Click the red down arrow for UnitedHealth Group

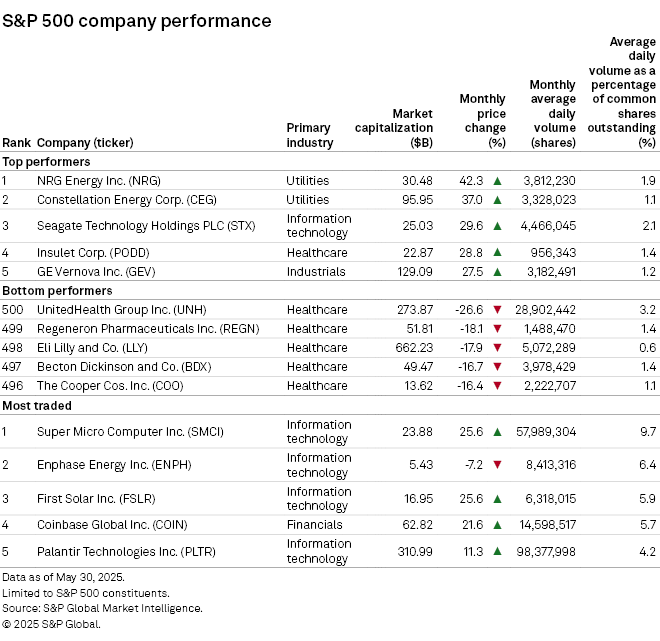tap(496, 310)
